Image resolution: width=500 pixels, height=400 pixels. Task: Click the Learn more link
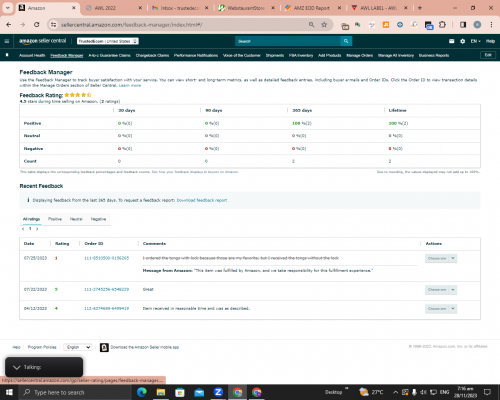pyautogui.click(x=130, y=86)
